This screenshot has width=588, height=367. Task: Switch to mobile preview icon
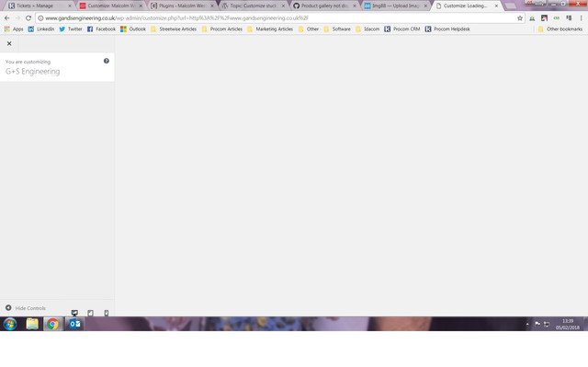(x=107, y=313)
